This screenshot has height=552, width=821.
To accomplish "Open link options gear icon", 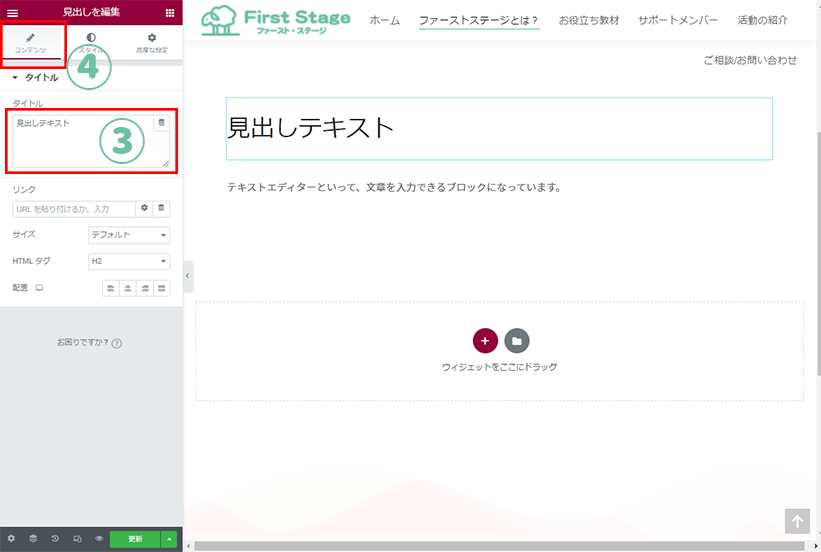I will coord(144,208).
